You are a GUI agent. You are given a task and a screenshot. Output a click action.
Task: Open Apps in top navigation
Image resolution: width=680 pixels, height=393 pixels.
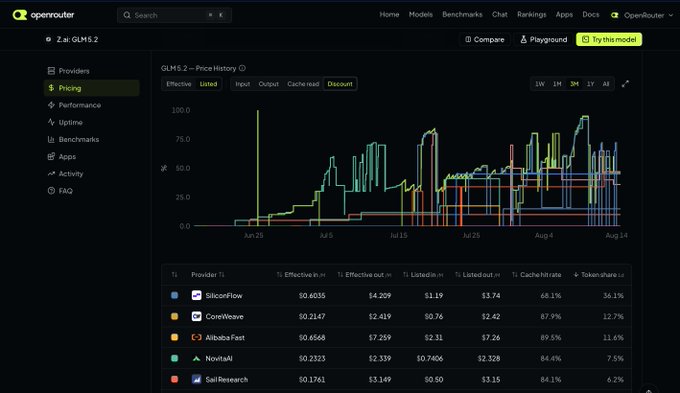564,14
